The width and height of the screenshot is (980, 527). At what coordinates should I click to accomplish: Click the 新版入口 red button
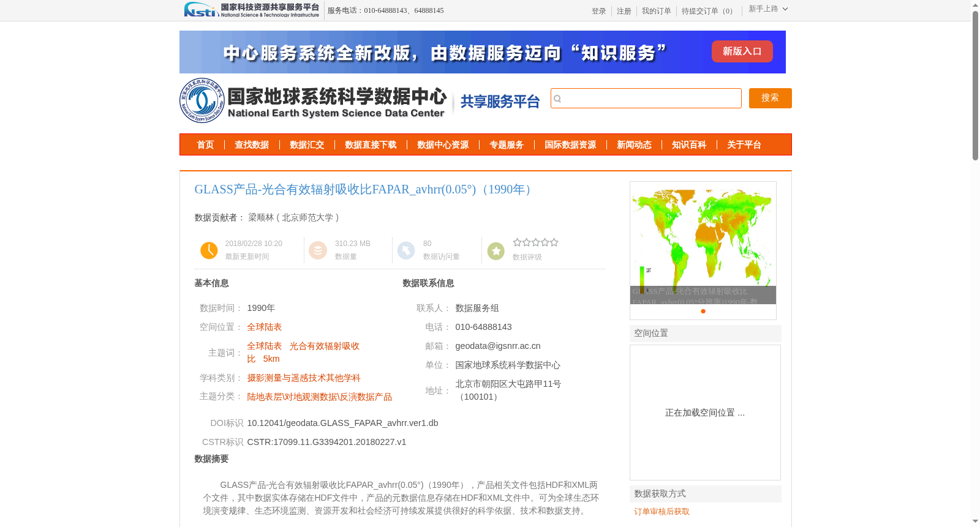point(742,51)
